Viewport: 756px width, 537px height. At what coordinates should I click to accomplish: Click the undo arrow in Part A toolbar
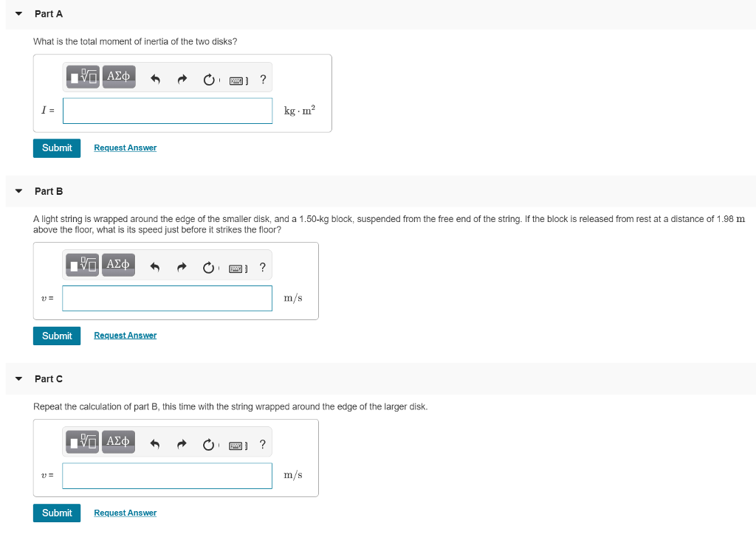[x=155, y=77]
